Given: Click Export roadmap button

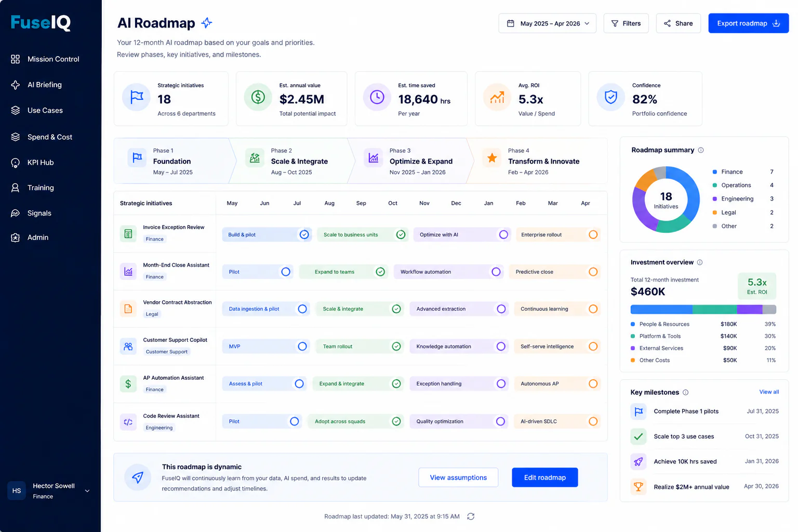Looking at the screenshot, I should click(x=749, y=23).
